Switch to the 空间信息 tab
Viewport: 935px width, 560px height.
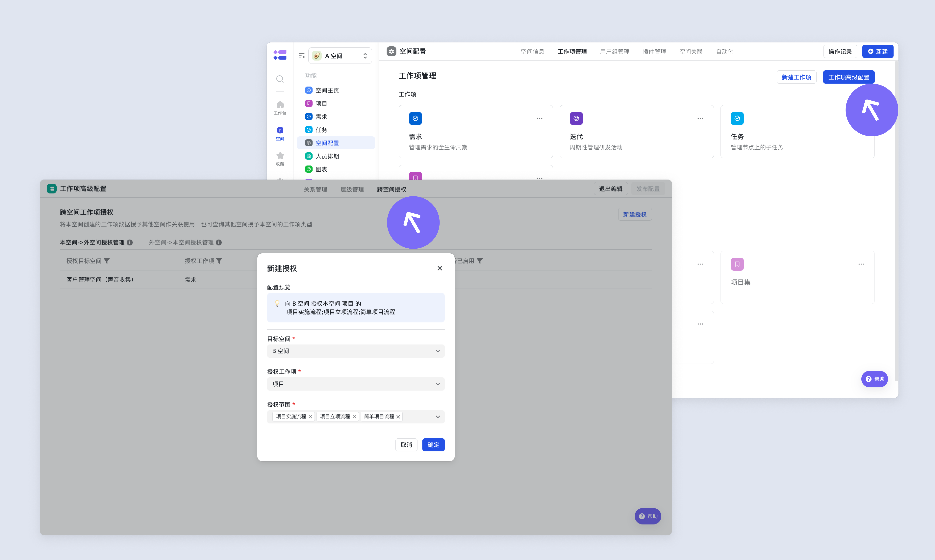click(532, 52)
